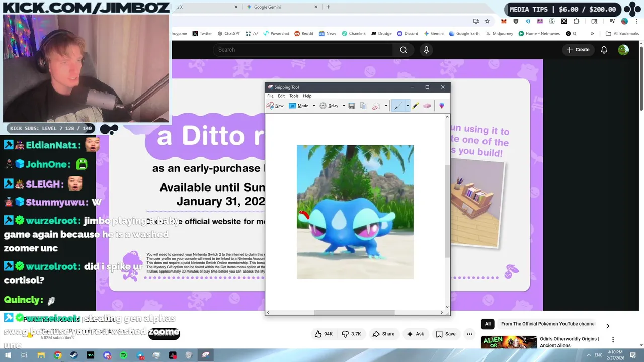This screenshot has width=644, height=362.
Task: Expand the Delay dropdown arrow in Snipping Tool
Action: 344,106
